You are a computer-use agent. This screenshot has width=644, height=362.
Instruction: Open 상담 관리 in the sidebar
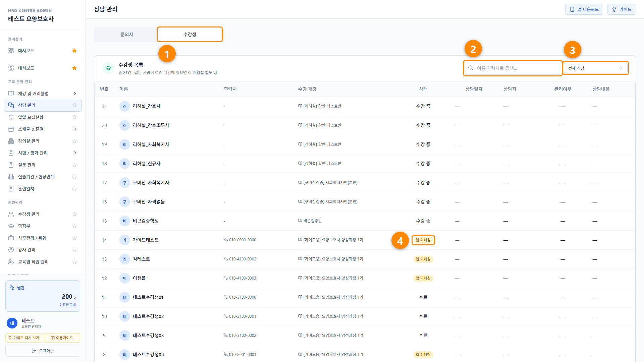[43, 105]
